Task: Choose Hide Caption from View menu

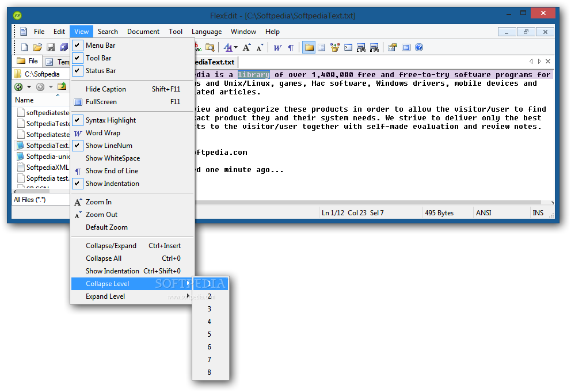Action: pyautogui.click(x=132, y=89)
